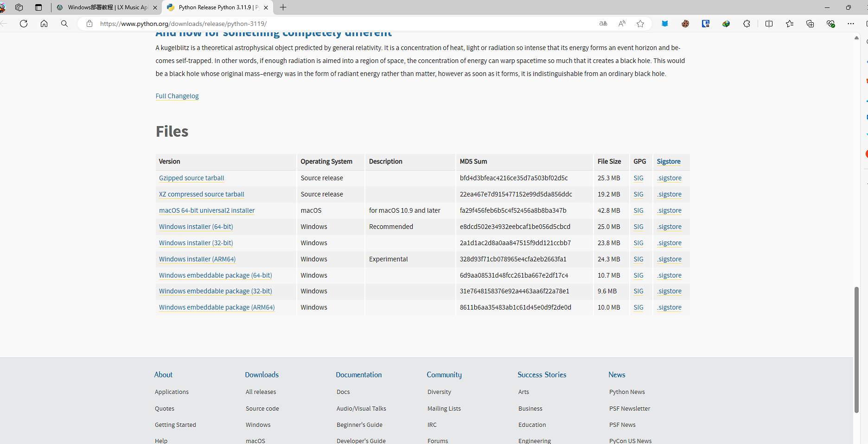The image size is (868, 444).
Task: Add page to favorites star icon
Action: click(640, 24)
